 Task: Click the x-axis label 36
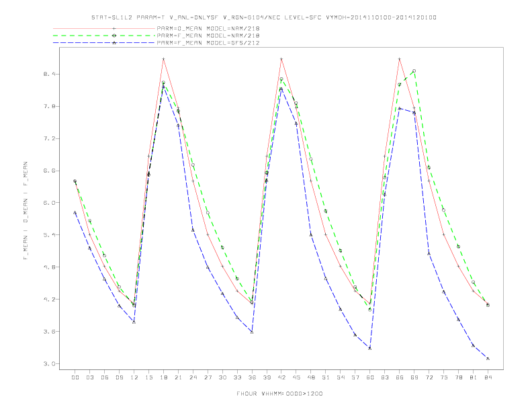coord(252,377)
